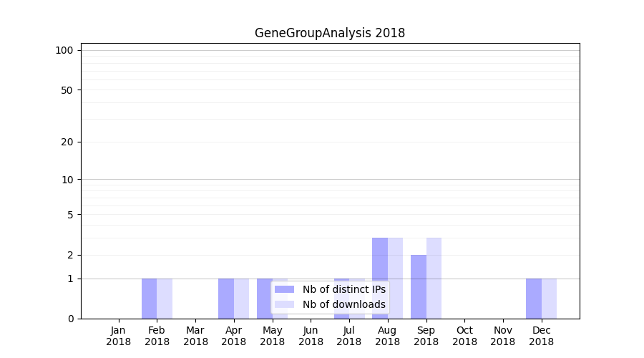The height and width of the screenshot is (358, 644).
Task: Click the Apr 2018 downloads bar
Action: (x=242, y=299)
